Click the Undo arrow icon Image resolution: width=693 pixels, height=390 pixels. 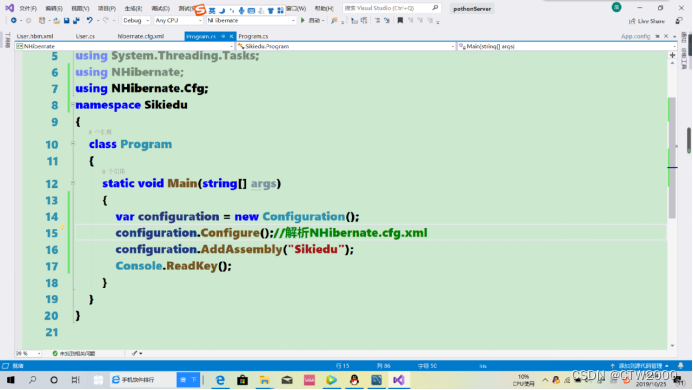point(90,20)
